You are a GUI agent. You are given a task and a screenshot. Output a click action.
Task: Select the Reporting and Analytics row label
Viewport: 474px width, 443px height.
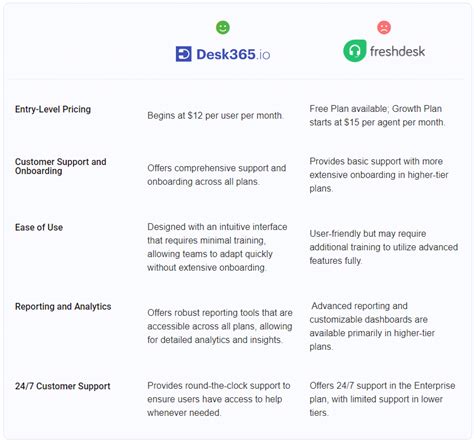(x=63, y=307)
